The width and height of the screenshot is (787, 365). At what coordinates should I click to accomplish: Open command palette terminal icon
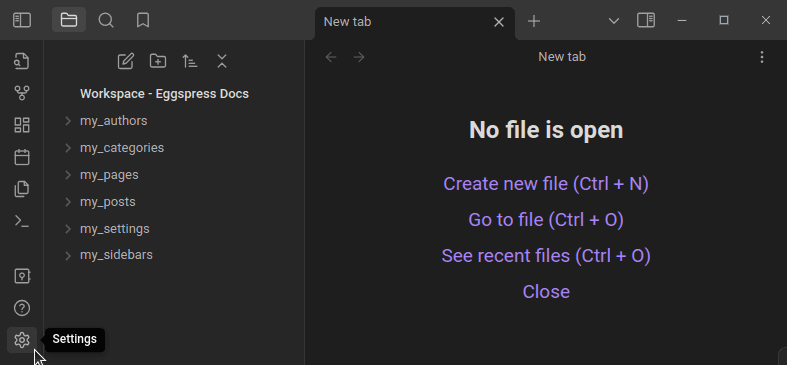(22, 221)
